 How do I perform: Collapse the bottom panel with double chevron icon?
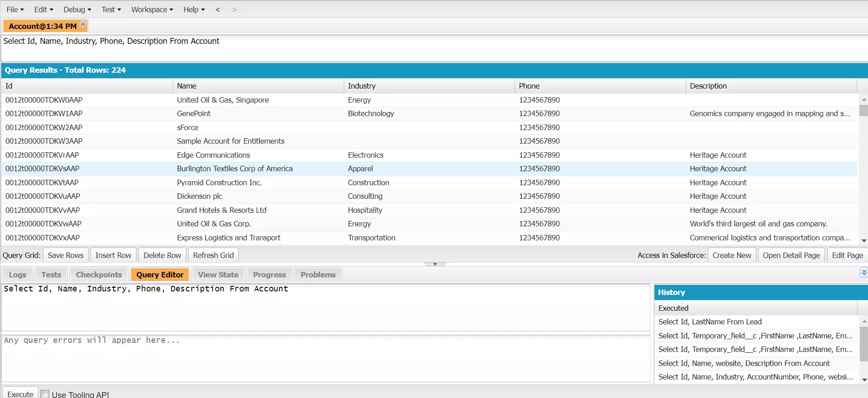pos(863,272)
